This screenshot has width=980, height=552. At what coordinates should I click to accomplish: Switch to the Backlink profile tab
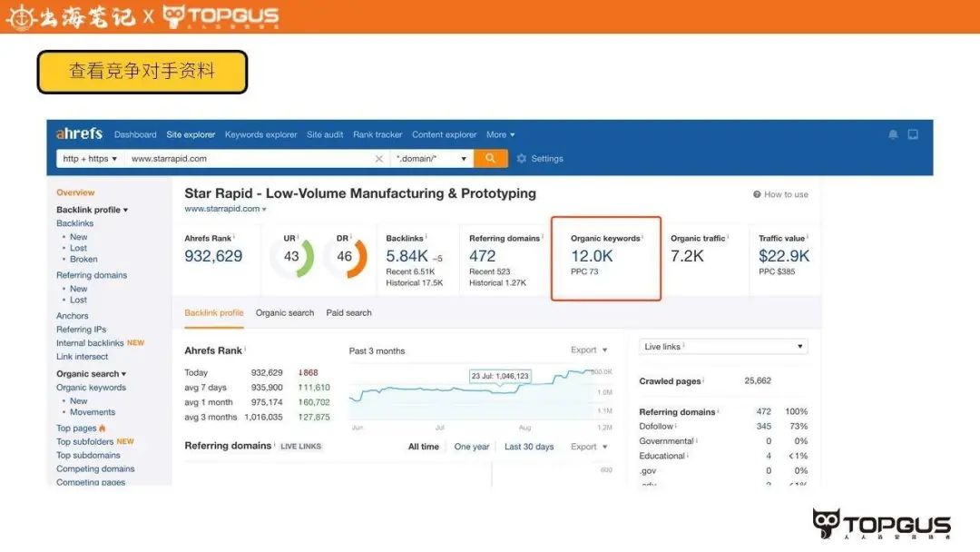click(214, 312)
